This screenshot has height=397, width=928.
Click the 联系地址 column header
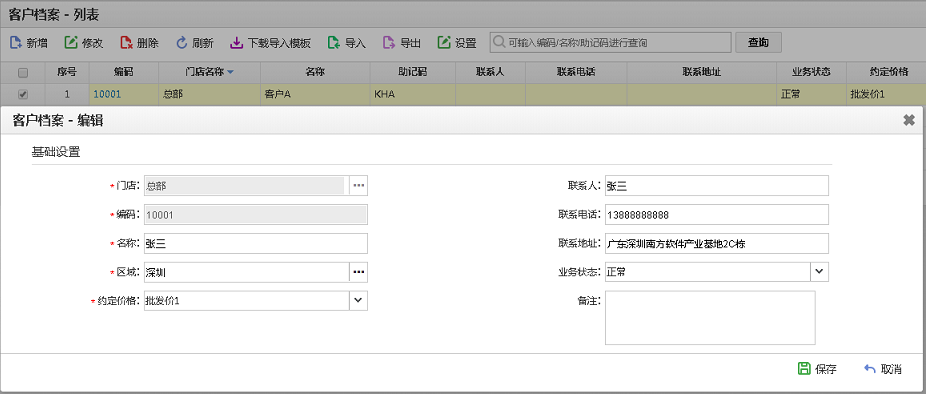pos(701,72)
